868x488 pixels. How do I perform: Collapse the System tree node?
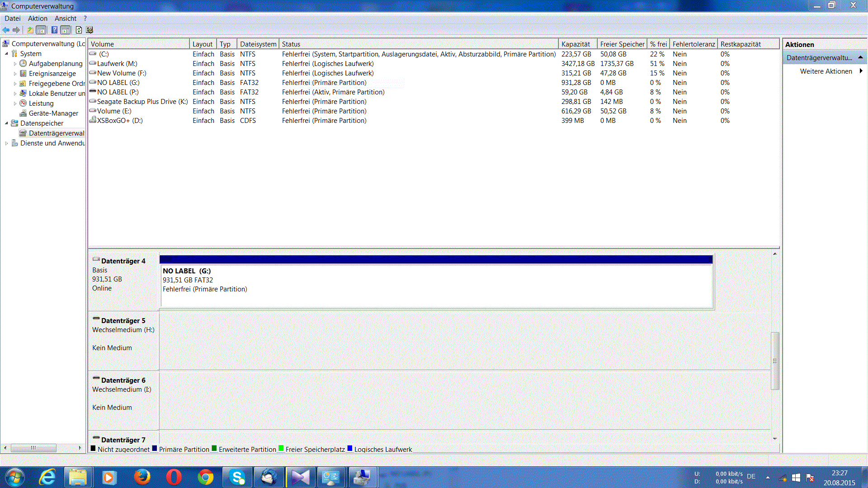click(6, 54)
